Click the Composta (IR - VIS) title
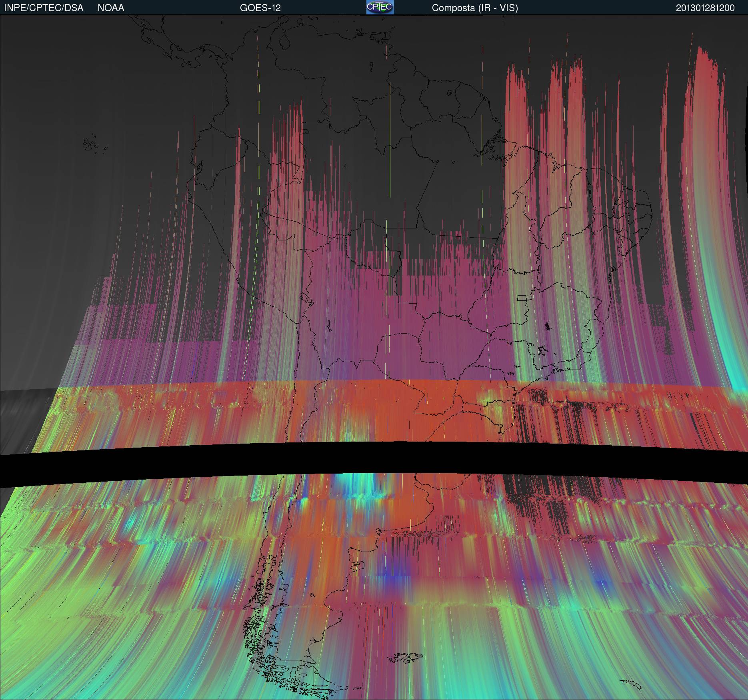 (x=475, y=8)
